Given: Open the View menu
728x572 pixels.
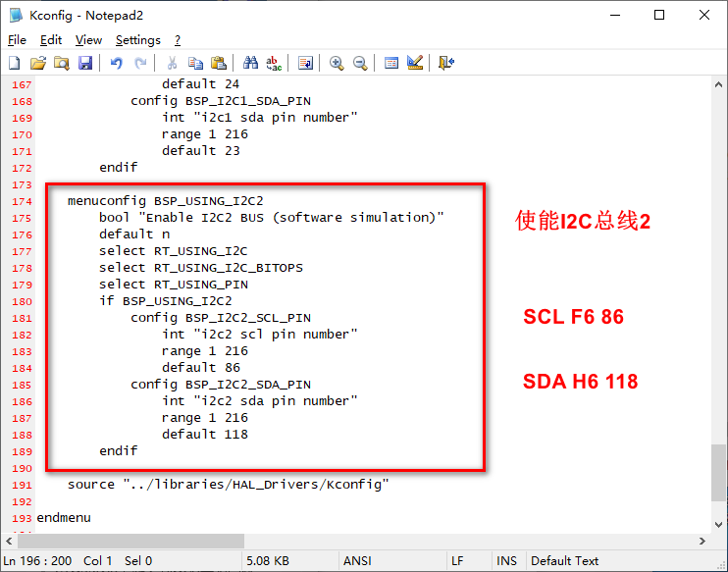Looking at the screenshot, I should (88, 40).
